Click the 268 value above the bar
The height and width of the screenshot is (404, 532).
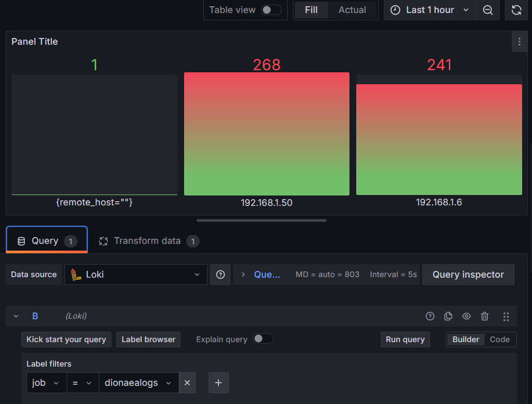(x=267, y=64)
